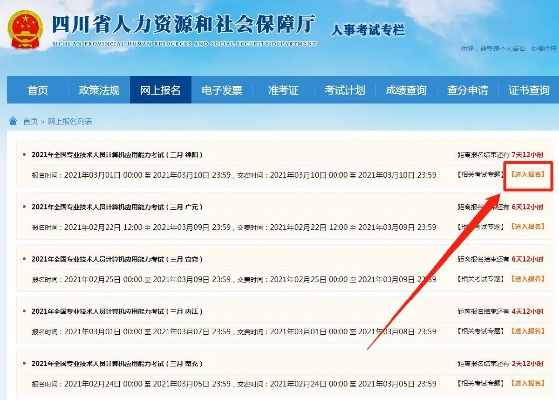The width and height of the screenshot is (559, 400).
Task: Switch to the 考试计划 tab
Action: click(x=345, y=90)
